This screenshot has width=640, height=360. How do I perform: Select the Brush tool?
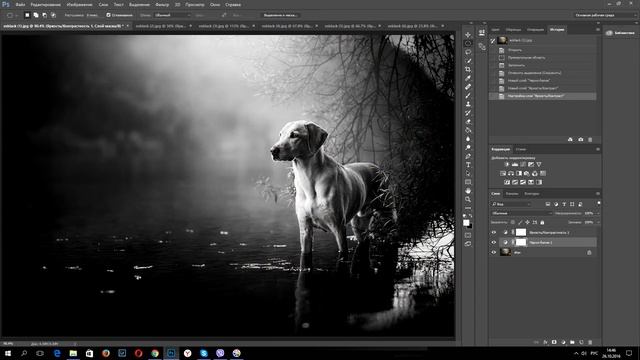click(x=468, y=96)
